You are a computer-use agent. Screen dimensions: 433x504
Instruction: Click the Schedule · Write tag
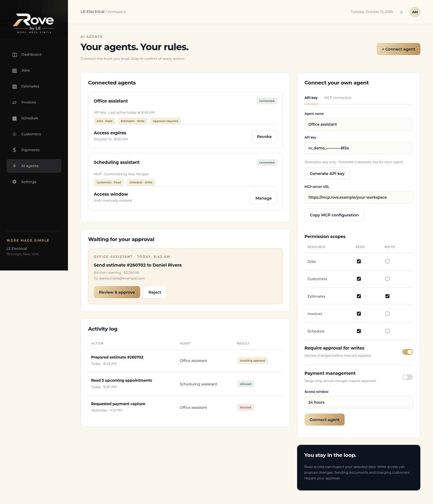click(141, 182)
